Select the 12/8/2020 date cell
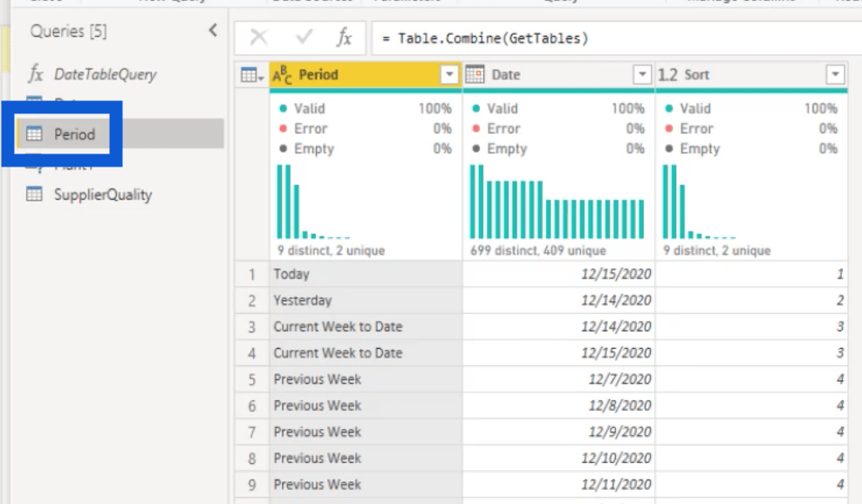 pos(558,405)
